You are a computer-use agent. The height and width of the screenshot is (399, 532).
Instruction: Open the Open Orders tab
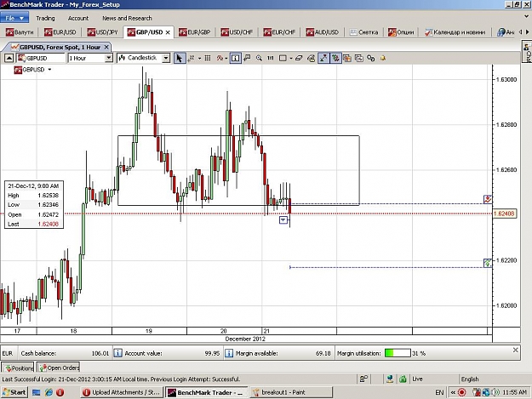59,368
